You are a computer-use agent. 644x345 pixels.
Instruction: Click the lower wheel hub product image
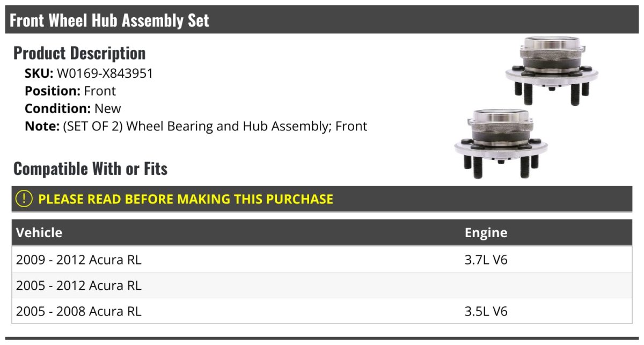coord(500,143)
